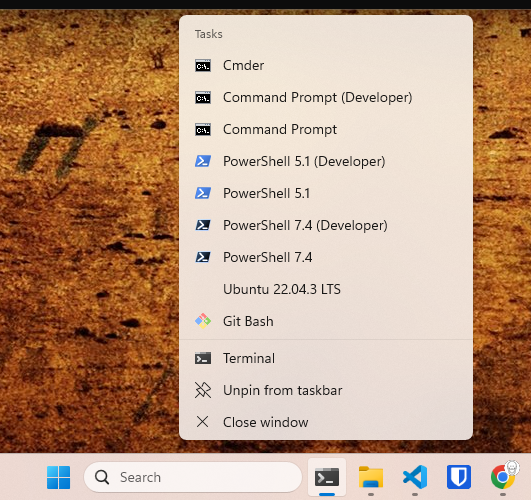The height and width of the screenshot is (500, 531).
Task: Launch Ubuntu 22.04.3 LTS shell
Action: point(326,289)
